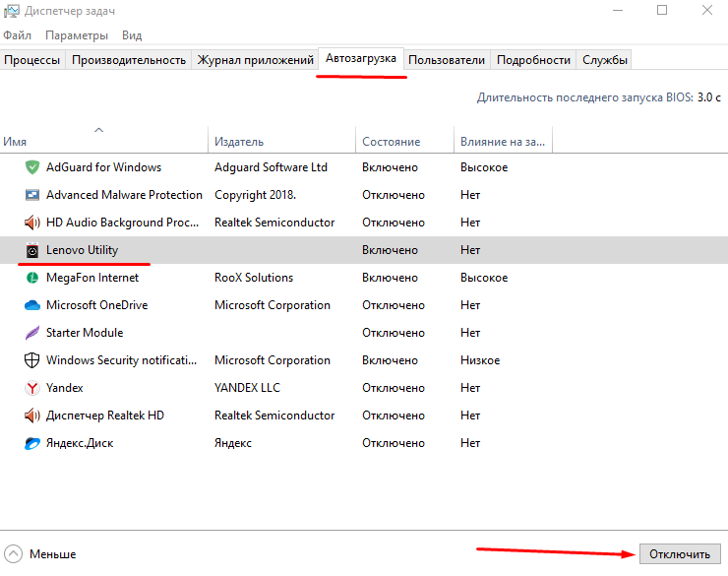Switch to the Процессы tab
This screenshot has width=728, height=576.
[x=32, y=60]
